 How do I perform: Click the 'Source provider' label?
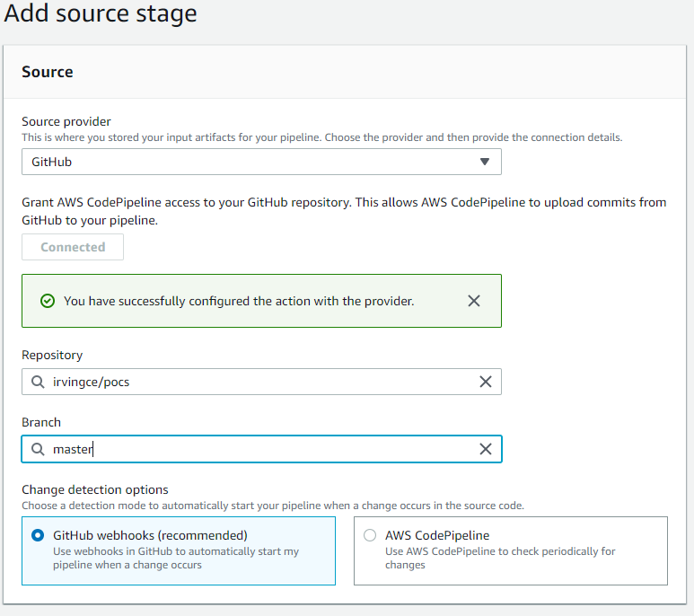click(66, 121)
